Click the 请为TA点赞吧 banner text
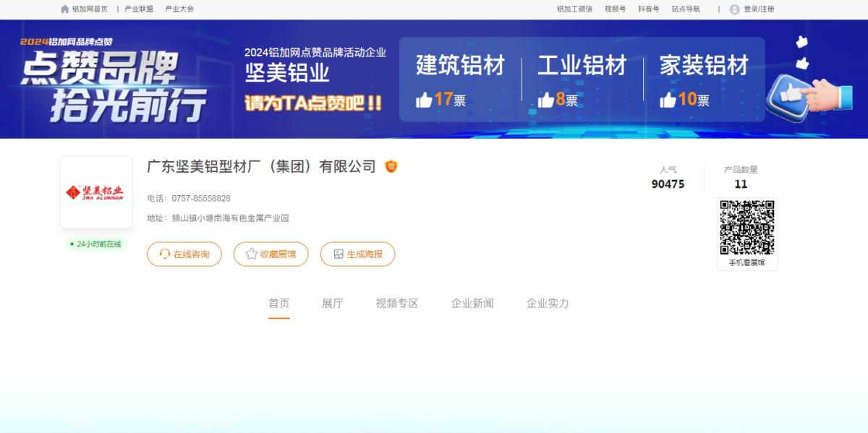 313,103
